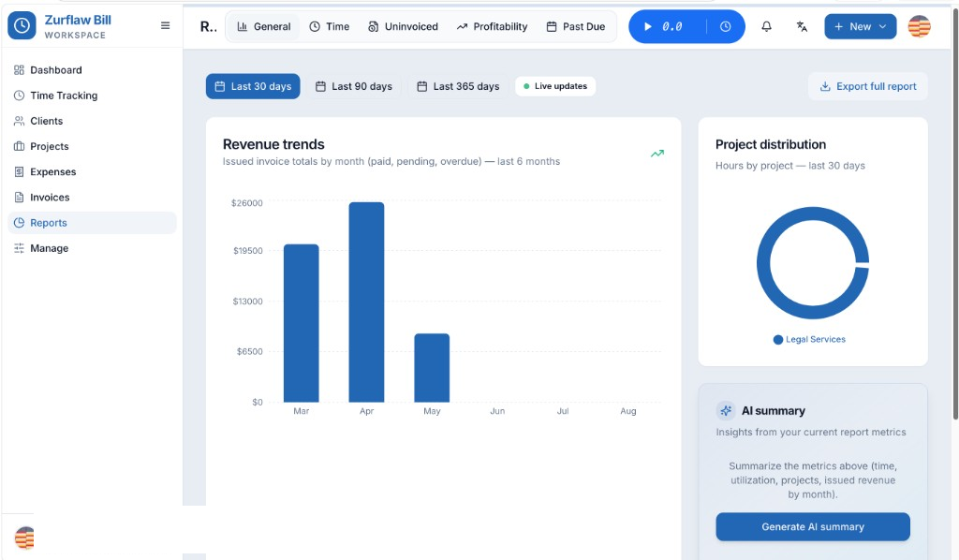Screen dimensions: 959x560
Task: Select Last 90 days range
Action: click(353, 86)
